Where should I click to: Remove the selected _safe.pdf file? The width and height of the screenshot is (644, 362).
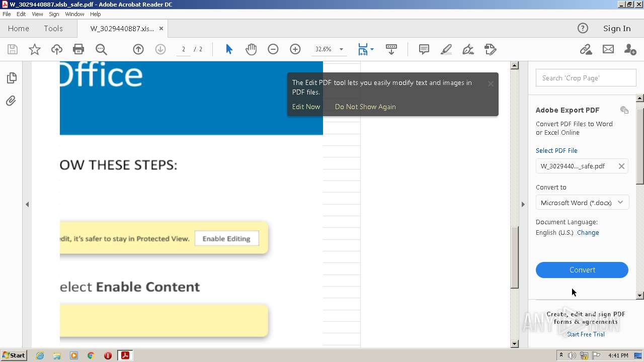621,166
